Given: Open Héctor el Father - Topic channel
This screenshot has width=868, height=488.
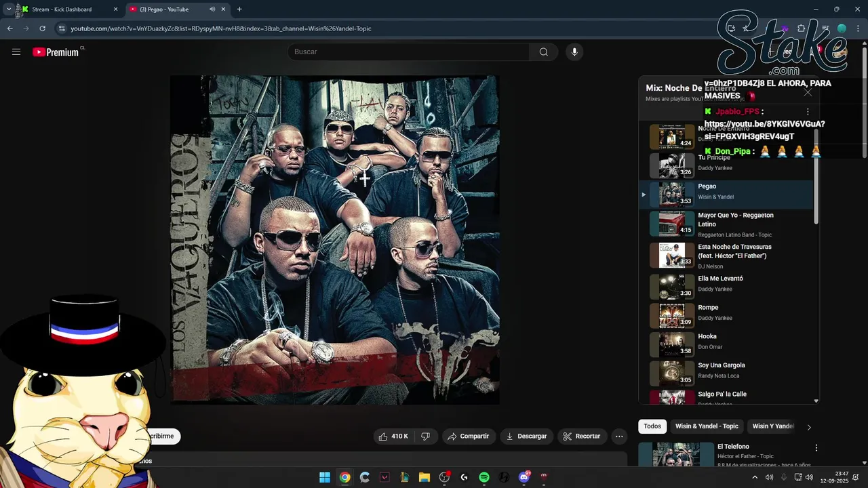Looking at the screenshot, I should point(745,456).
